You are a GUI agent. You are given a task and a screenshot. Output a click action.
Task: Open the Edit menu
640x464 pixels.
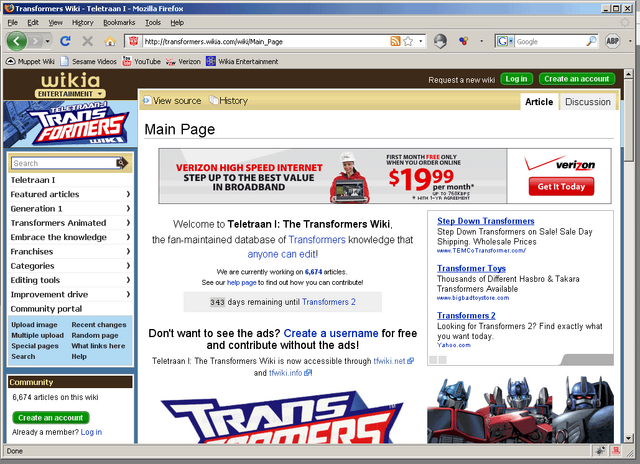click(33, 22)
